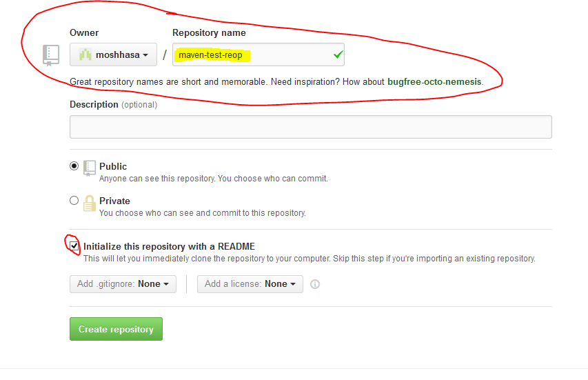Click the Private lock icon
Screen dimensions: 588x380
[x=89, y=203]
